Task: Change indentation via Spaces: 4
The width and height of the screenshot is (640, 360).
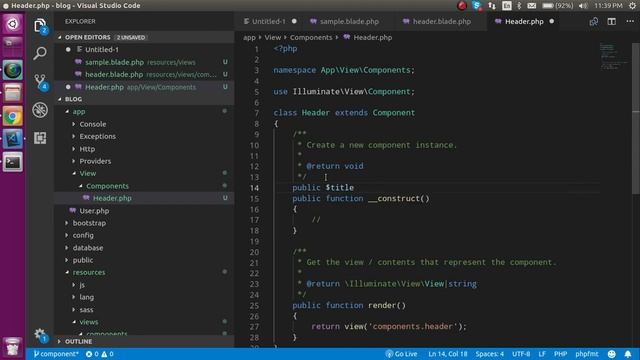Action: pyautogui.click(x=489, y=354)
